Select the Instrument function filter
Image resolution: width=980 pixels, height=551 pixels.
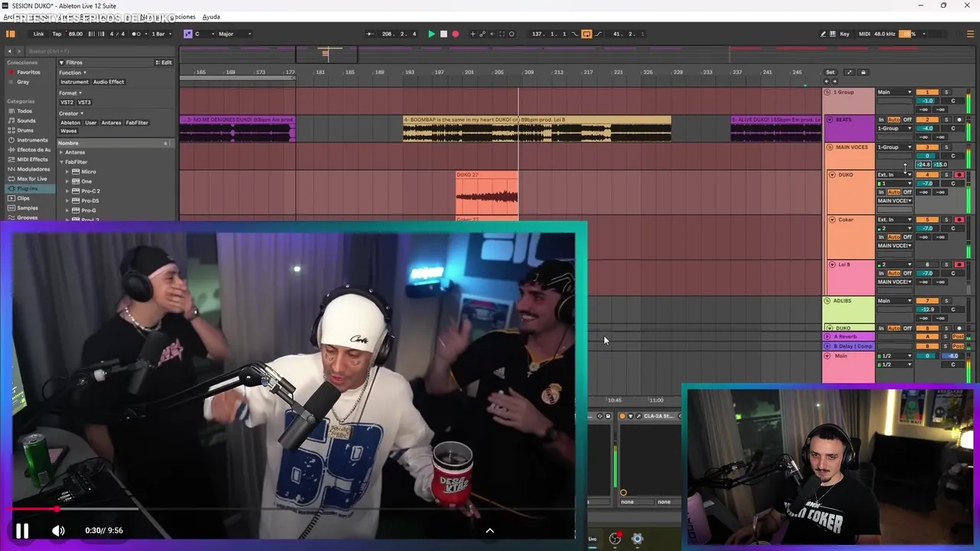[x=74, y=82]
